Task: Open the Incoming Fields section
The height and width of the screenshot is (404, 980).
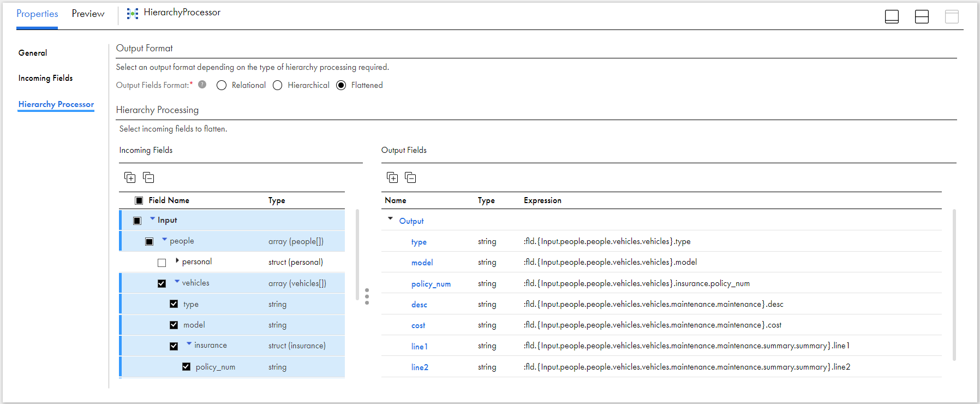Action: (45, 78)
